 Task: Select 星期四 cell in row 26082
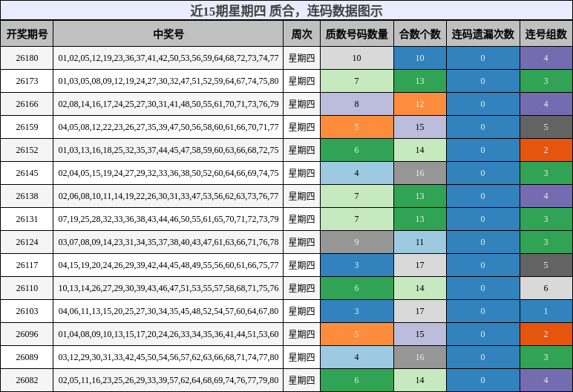(x=301, y=380)
